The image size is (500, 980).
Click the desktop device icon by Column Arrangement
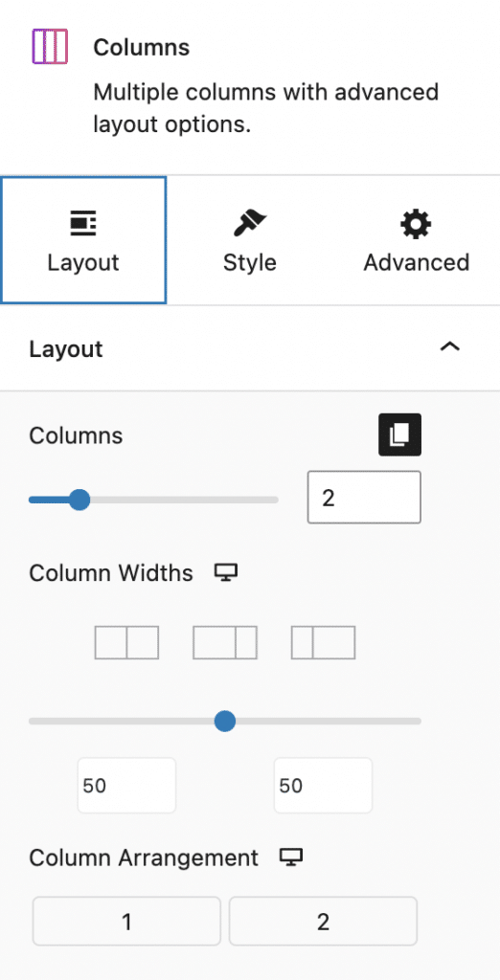coord(291,857)
